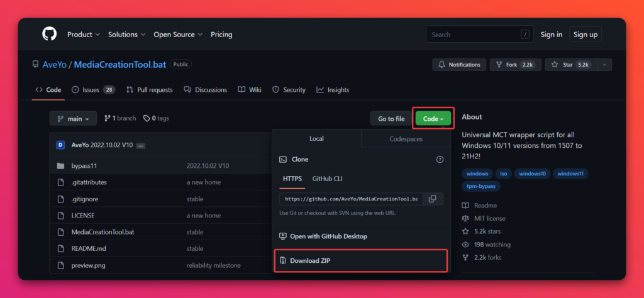The image size is (644, 298).
Task: Click the Sign in link
Action: coord(551,35)
